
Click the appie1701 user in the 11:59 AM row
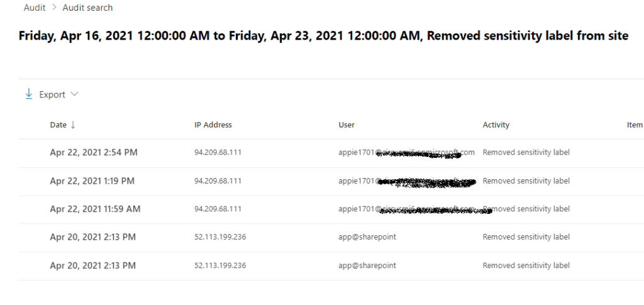[357, 209]
